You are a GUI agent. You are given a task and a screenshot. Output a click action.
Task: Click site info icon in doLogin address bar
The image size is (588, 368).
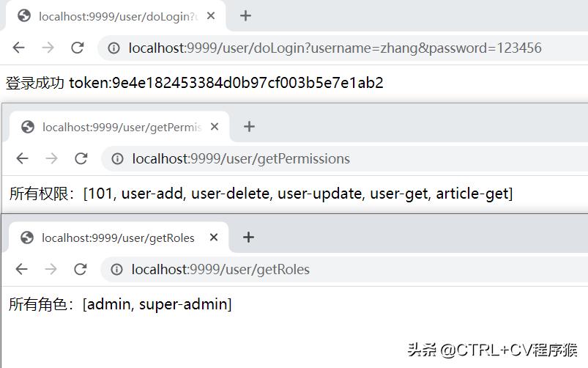pyautogui.click(x=114, y=48)
